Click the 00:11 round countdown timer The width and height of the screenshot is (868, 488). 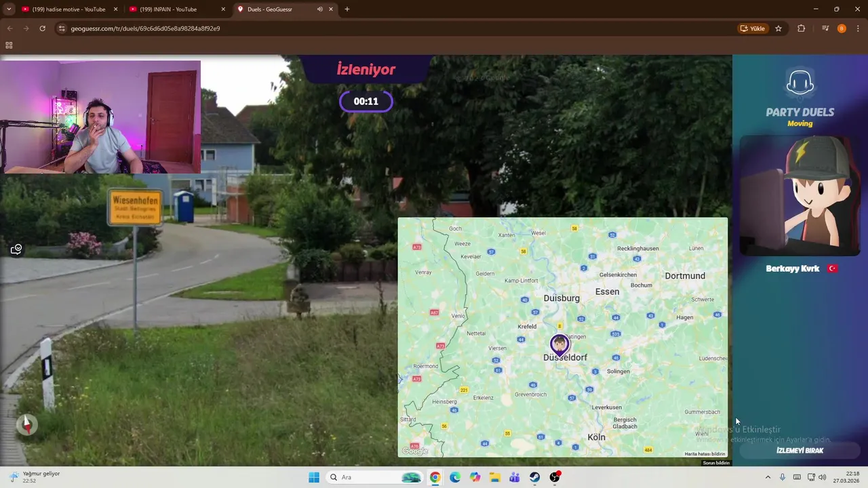pyautogui.click(x=366, y=102)
